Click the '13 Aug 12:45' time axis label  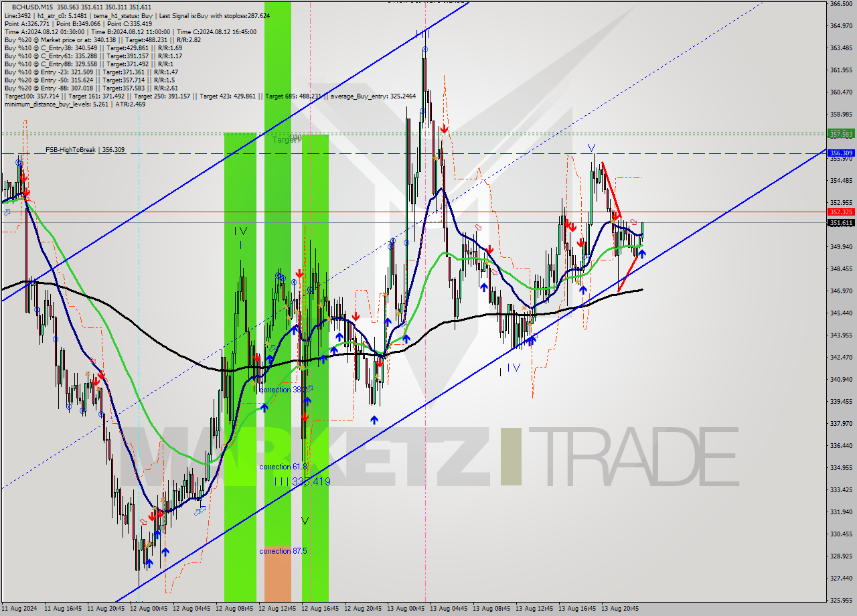534,609
